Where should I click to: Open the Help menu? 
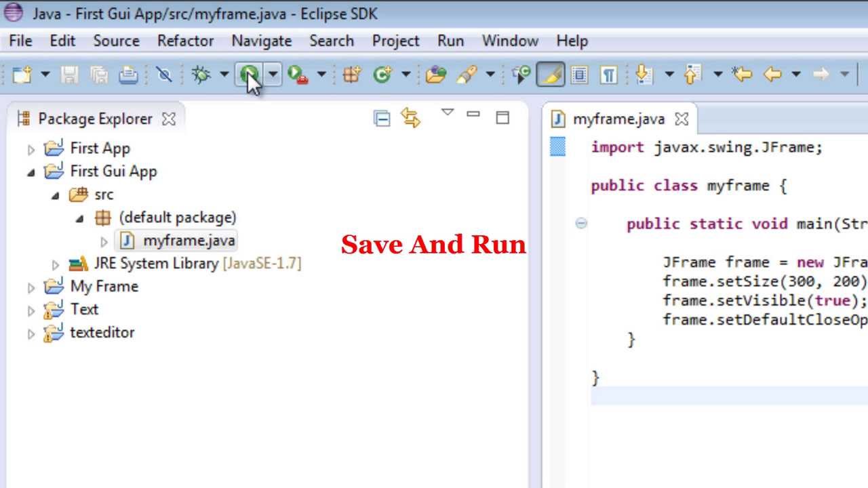pyautogui.click(x=572, y=41)
